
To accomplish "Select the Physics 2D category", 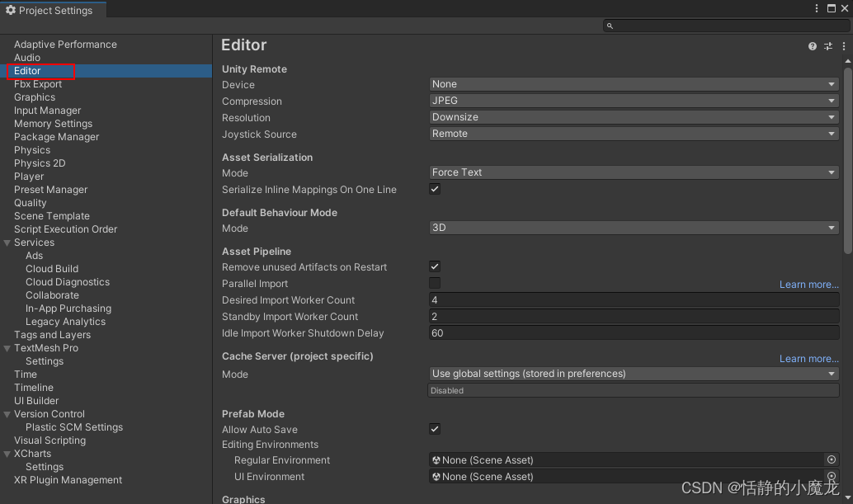I will pos(40,163).
